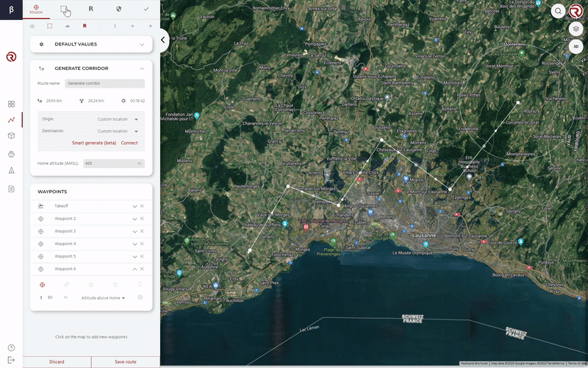588x368 pixels.
Task: Open the Origin custom location dropdown
Action: pos(118,119)
